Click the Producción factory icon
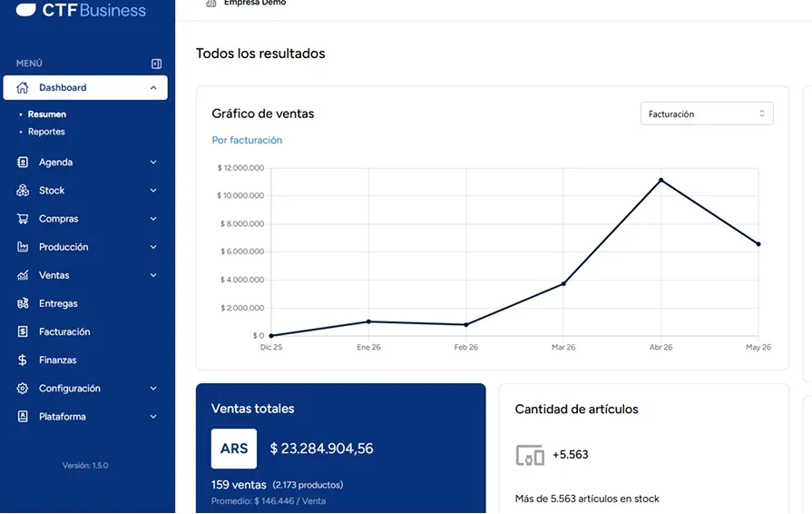Viewport: 812px width, 514px height. pos(23,247)
